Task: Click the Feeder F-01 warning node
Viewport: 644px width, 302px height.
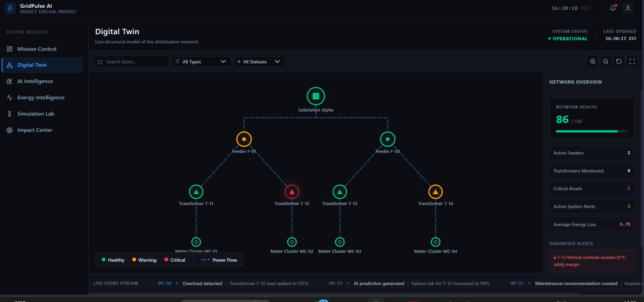Action: (244, 139)
